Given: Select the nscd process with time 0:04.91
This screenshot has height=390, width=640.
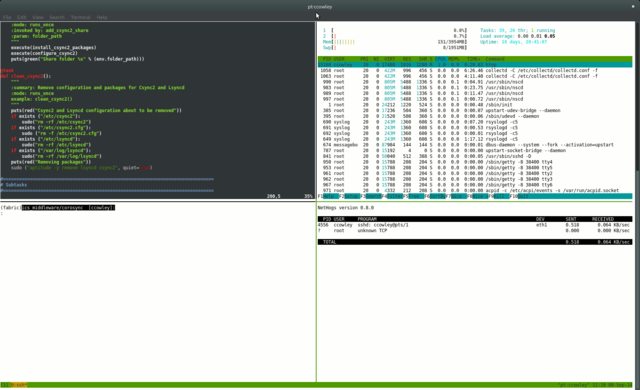Looking at the screenshot, I should [x=475, y=82].
